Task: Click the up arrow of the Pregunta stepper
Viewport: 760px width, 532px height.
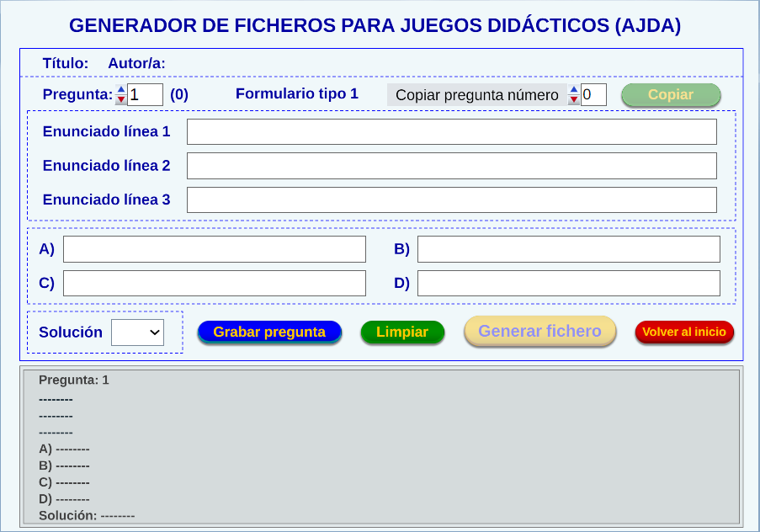Action: pos(121,89)
